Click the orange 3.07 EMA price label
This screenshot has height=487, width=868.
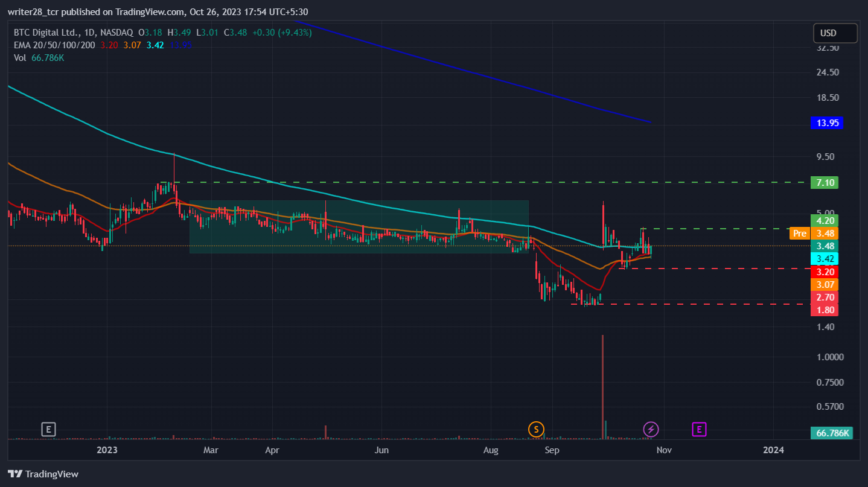tap(825, 284)
